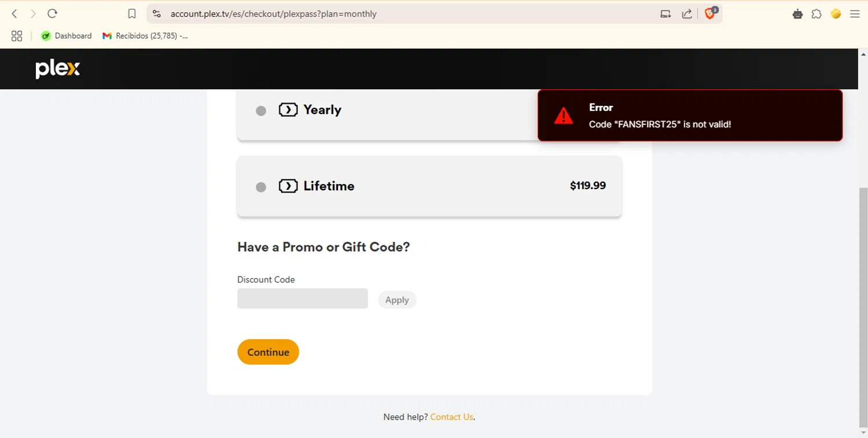Open the browser hamburger menu
Screen dimensions: 868x438
[x=855, y=14]
